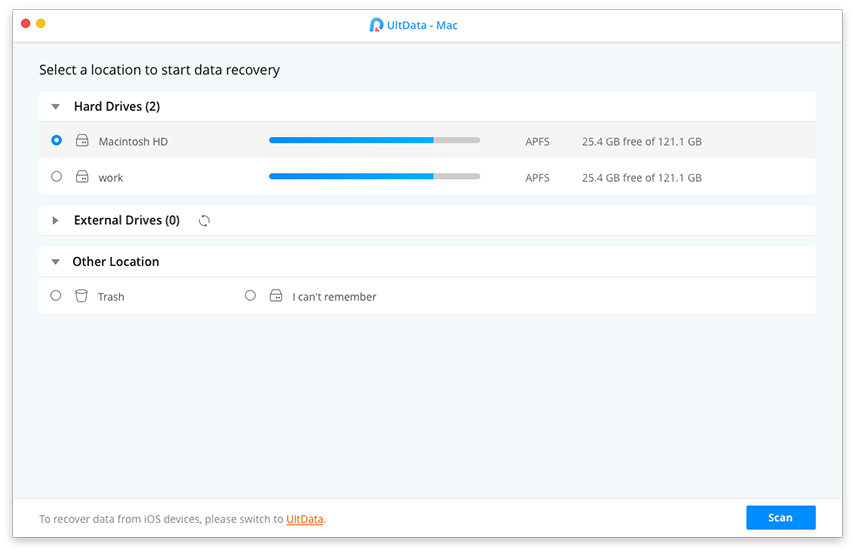Image resolution: width=855 pixels, height=553 pixels.
Task: Click the Macintosh HD storage usage bar
Action: [x=374, y=141]
